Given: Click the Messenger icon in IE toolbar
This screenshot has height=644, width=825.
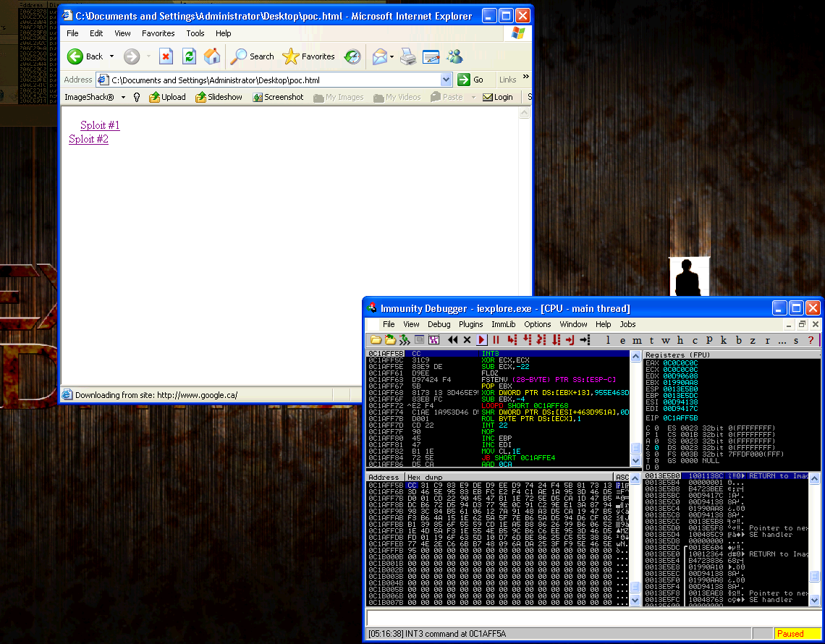Looking at the screenshot, I should [454, 56].
